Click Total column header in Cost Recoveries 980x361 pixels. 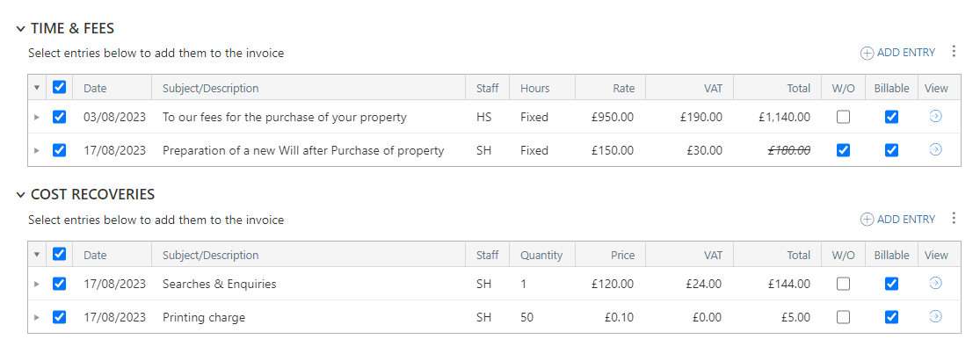(x=799, y=255)
